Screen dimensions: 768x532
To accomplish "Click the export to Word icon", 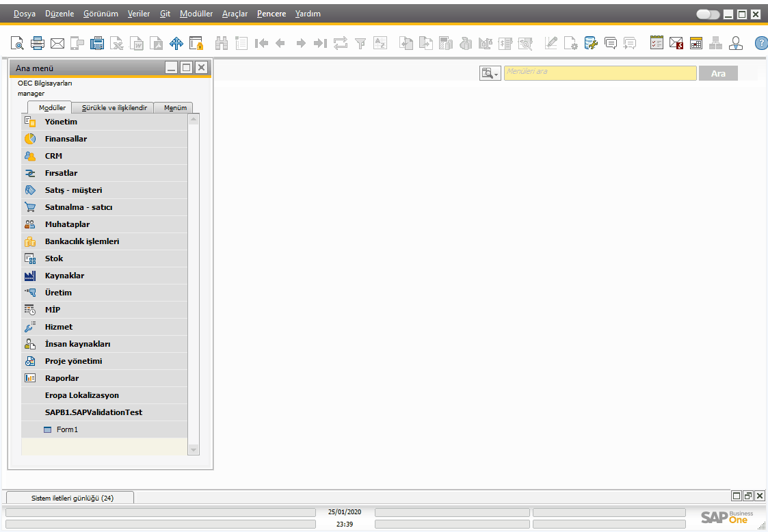I will click(x=137, y=43).
